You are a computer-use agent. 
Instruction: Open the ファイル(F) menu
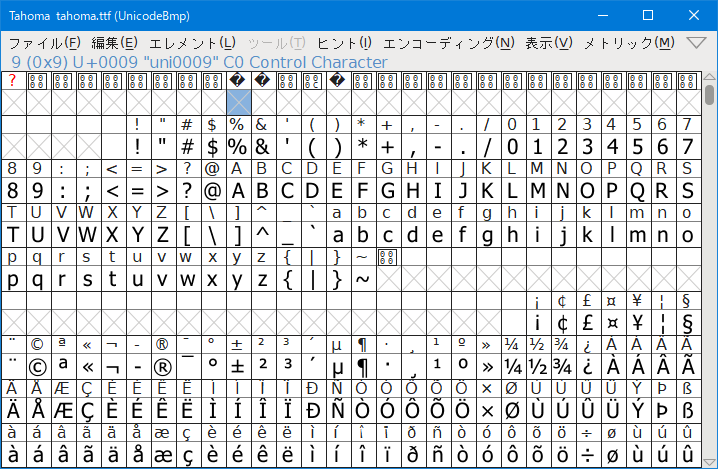point(45,43)
